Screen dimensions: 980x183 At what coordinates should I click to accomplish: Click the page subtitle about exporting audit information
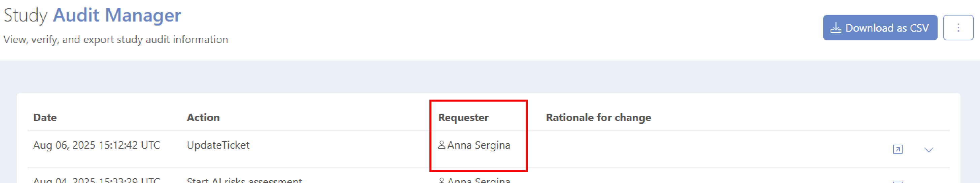[116, 40]
